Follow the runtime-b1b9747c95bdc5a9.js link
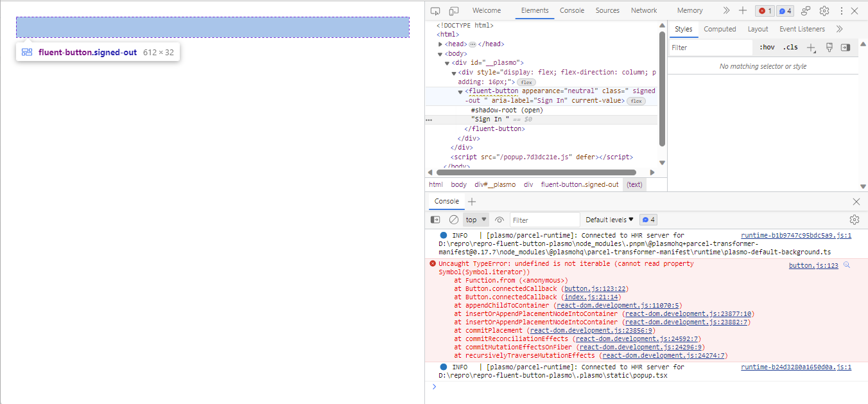 click(796, 235)
